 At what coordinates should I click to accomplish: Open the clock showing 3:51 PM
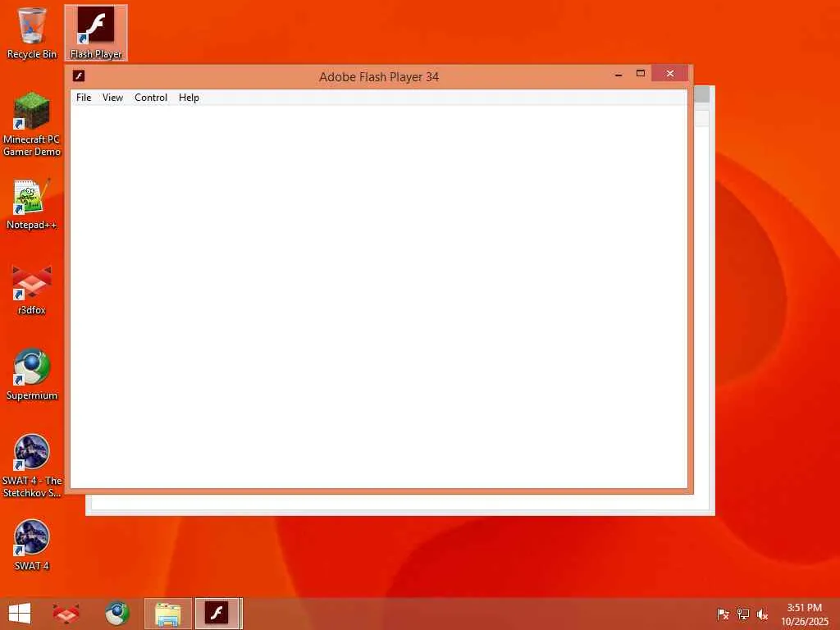point(804,614)
